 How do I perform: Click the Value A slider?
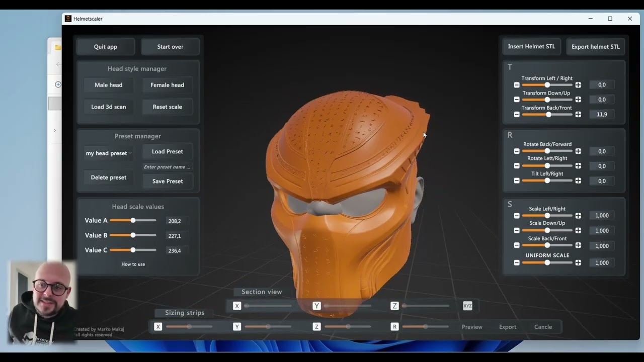(133, 220)
